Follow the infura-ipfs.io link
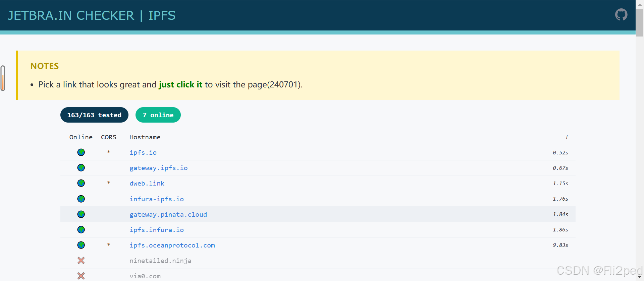The image size is (644, 281). (157, 199)
